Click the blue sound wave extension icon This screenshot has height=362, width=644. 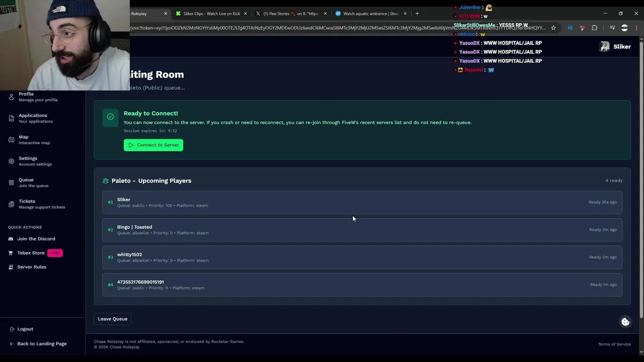pyautogui.click(x=570, y=28)
